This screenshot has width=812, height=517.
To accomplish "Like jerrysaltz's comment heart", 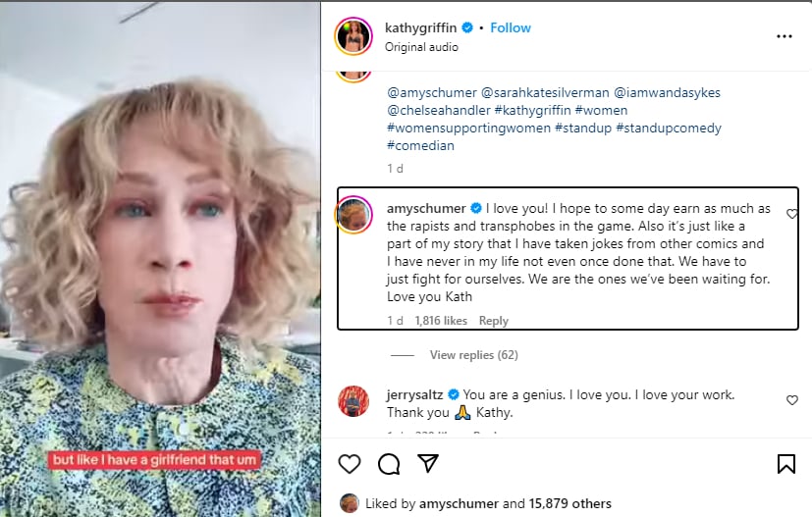I will [x=792, y=400].
